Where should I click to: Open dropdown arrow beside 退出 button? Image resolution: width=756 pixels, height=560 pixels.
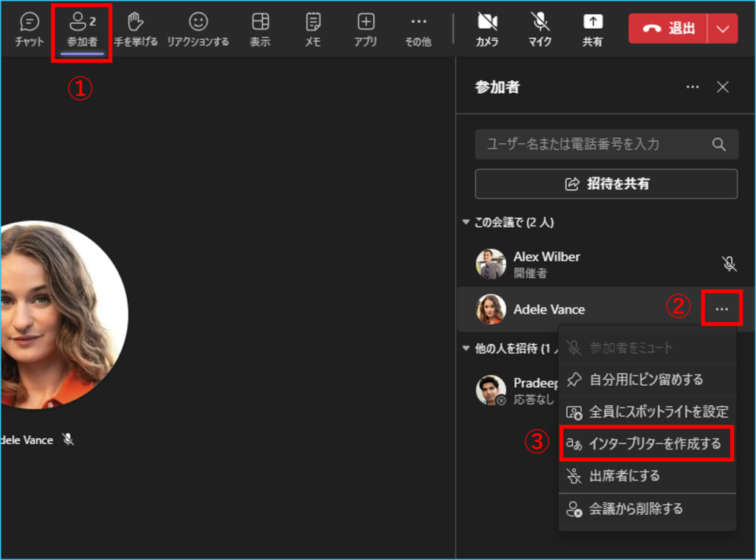click(x=722, y=29)
